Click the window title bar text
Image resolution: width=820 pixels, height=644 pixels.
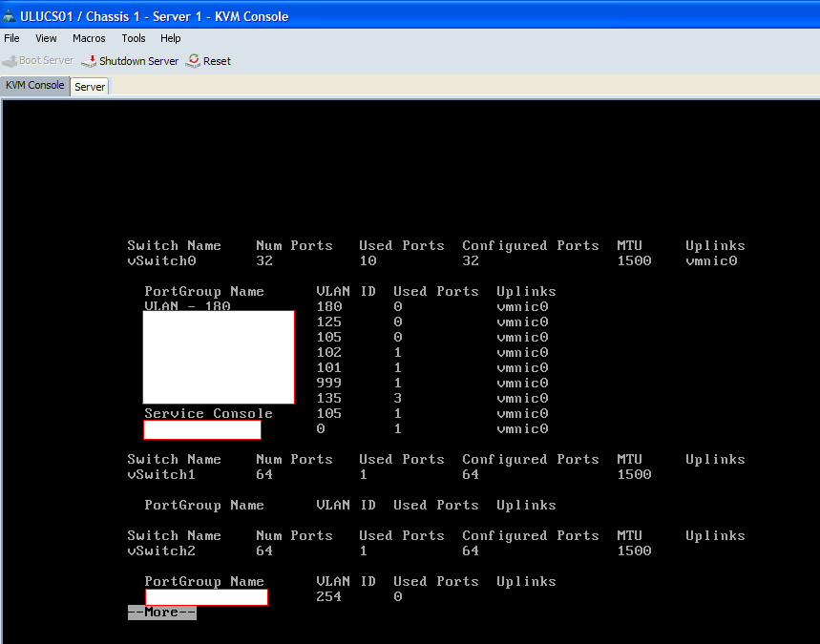pos(154,16)
